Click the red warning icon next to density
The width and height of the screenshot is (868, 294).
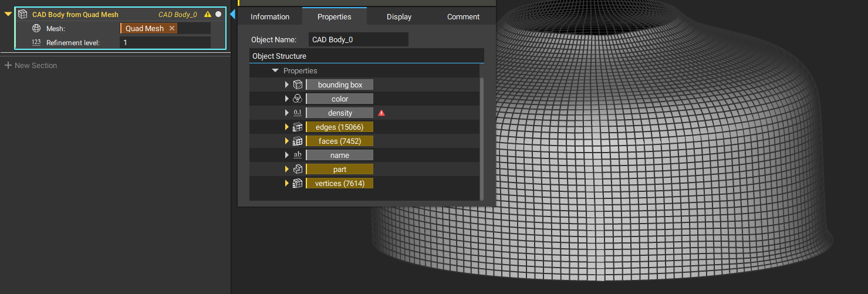(381, 113)
